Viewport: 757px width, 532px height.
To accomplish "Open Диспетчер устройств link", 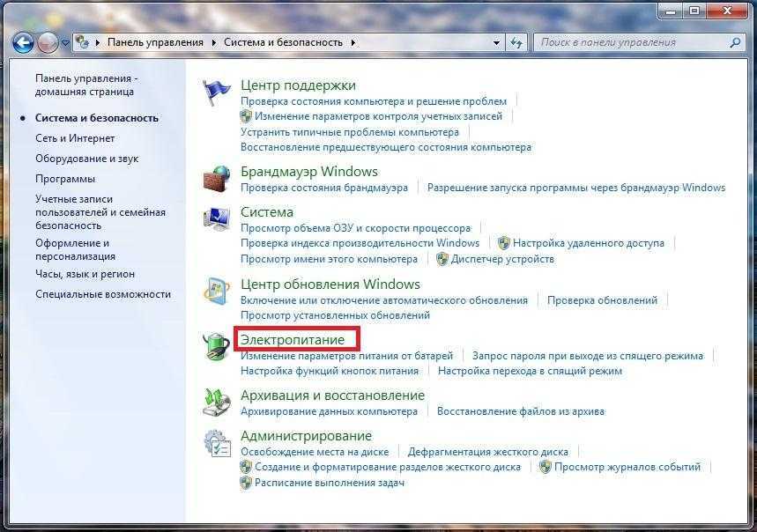I will [502, 259].
